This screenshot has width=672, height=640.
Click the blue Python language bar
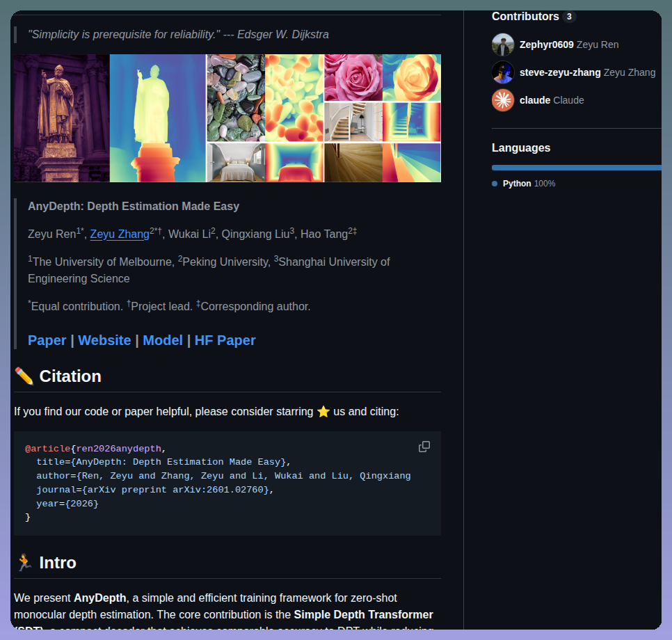click(x=577, y=168)
